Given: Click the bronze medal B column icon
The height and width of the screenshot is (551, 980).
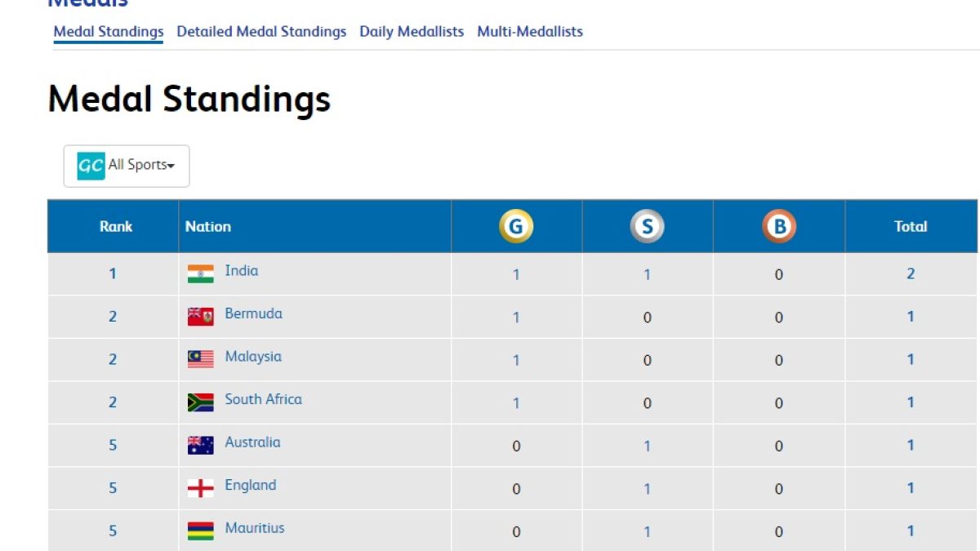Looking at the screenshot, I should pos(779,227).
